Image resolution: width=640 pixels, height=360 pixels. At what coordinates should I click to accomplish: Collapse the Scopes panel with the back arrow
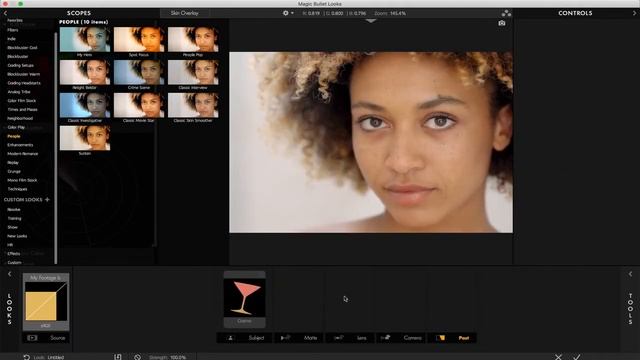pyautogui.click(x=5, y=13)
